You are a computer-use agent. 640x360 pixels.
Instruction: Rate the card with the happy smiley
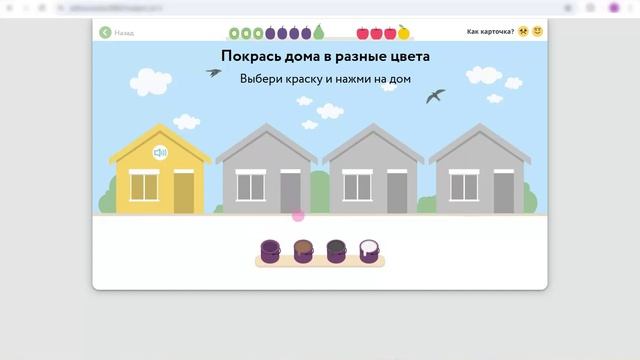point(538,31)
